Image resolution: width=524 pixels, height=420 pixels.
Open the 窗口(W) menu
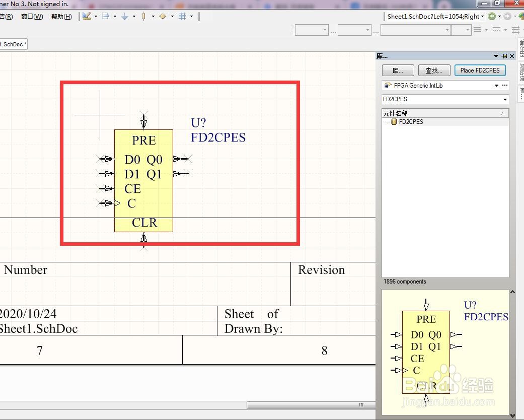32,17
